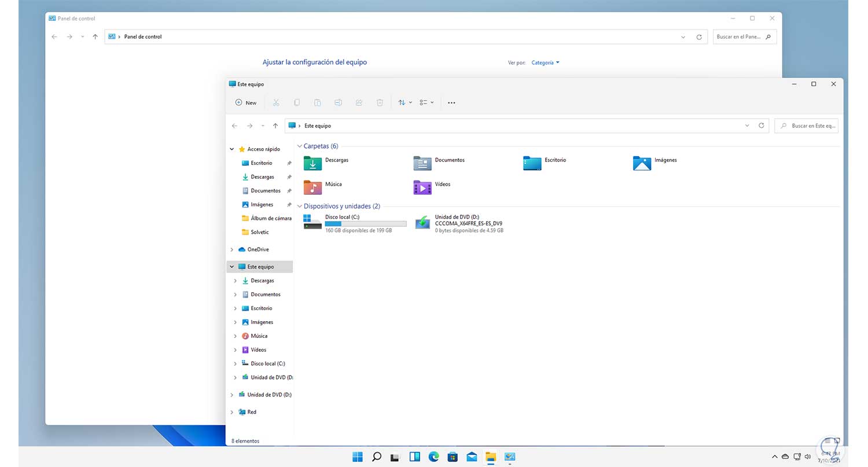Open Search from the taskbar
868x467 pixels.
pyautogui.click(x=377, y=457)
